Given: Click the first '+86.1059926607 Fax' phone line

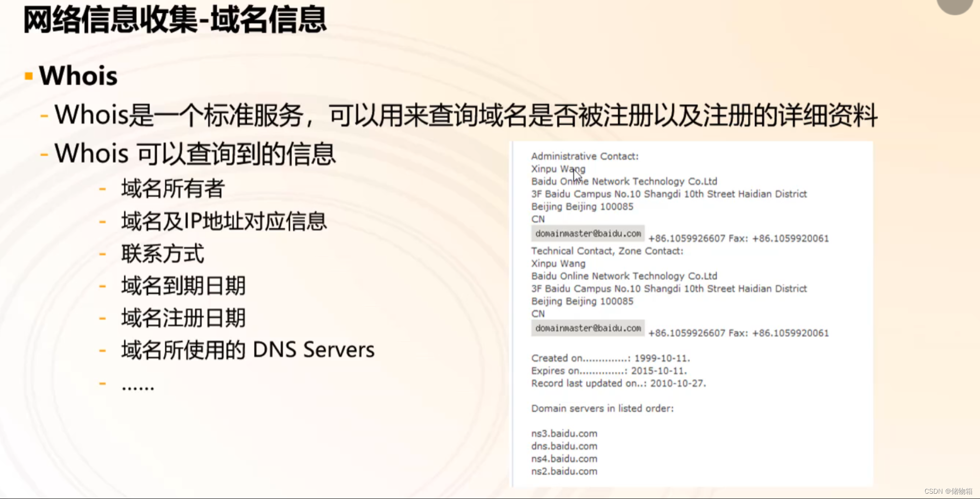Looking at the screenshot, I should (738, 238).
